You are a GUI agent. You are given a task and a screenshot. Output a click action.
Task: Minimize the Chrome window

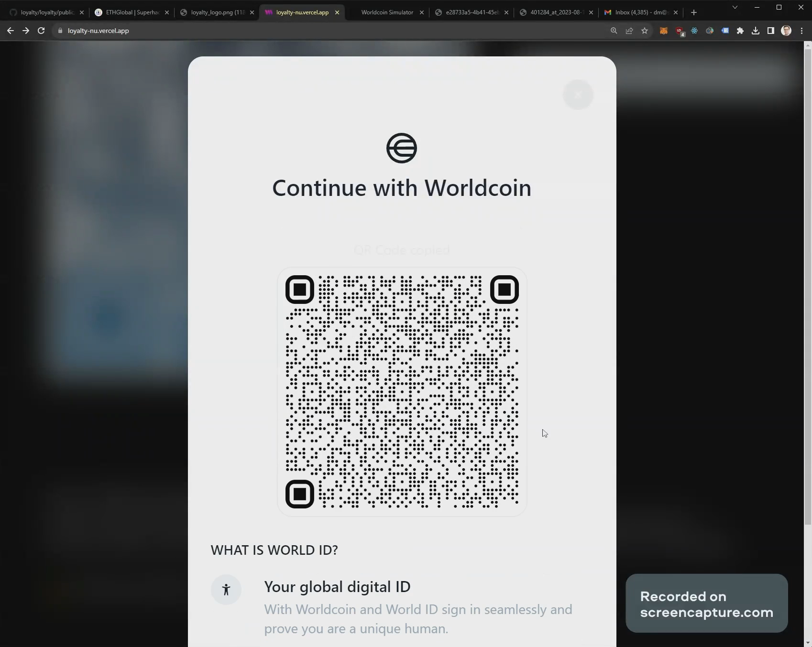(757, 7)
